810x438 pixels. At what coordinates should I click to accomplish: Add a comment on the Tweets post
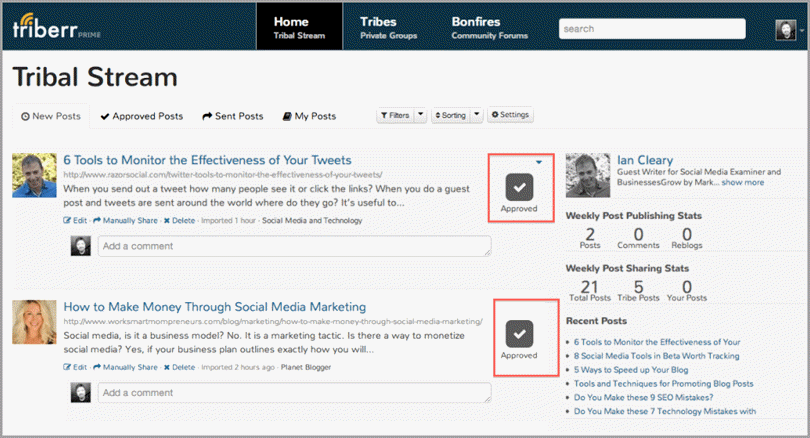tap(294, 246)
